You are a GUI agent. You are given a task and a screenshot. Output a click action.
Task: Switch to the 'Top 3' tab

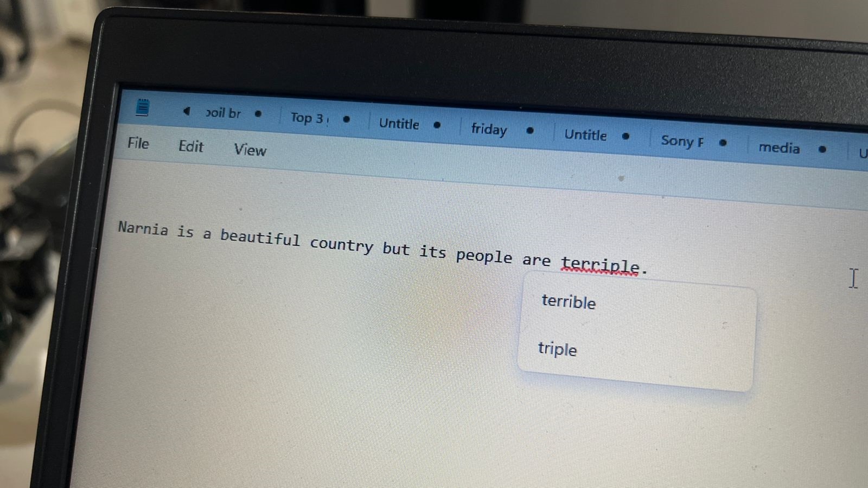(308, 118)
